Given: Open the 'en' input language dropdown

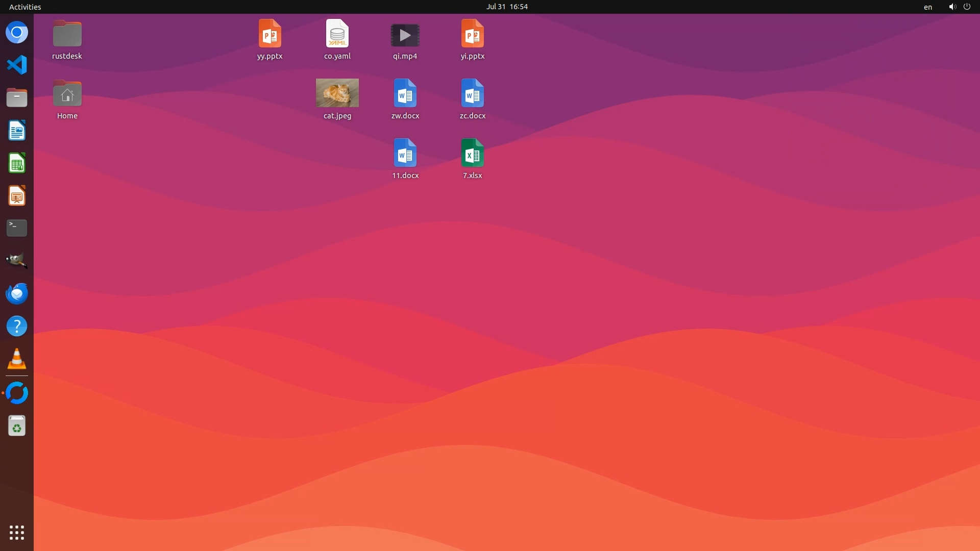Looking at the screenshot, I should [x=927, y=7].
